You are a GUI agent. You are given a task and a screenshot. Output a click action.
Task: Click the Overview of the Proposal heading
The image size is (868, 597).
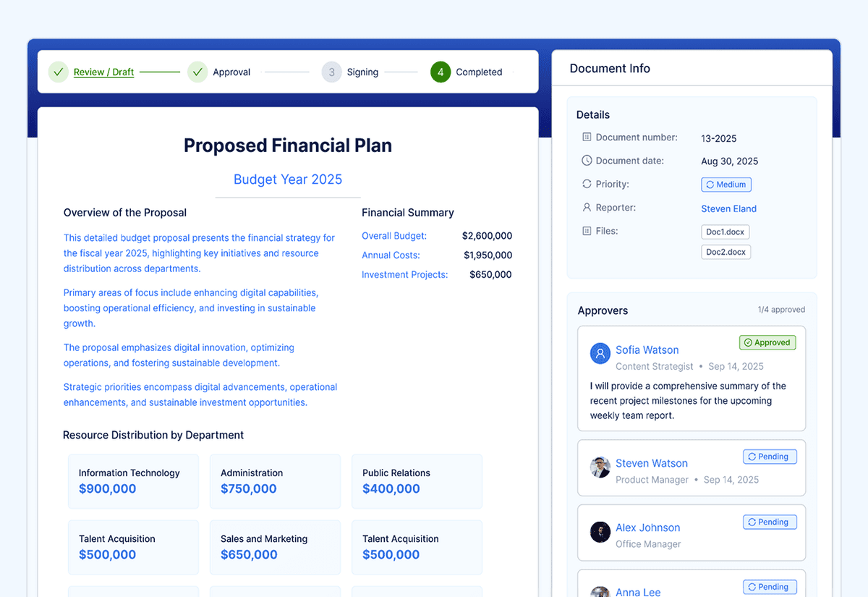[x=125, y=213]
